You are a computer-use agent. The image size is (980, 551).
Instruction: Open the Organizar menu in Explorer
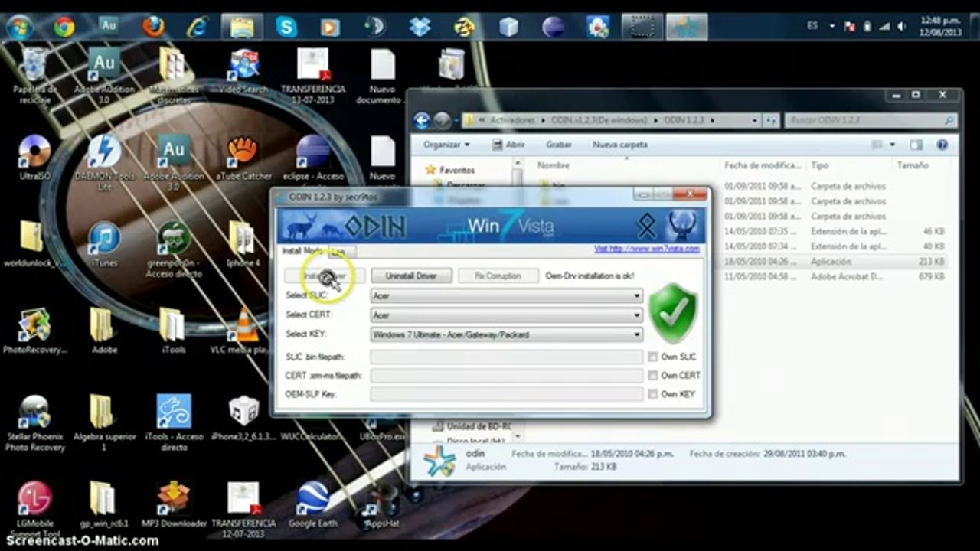[446, 145]
